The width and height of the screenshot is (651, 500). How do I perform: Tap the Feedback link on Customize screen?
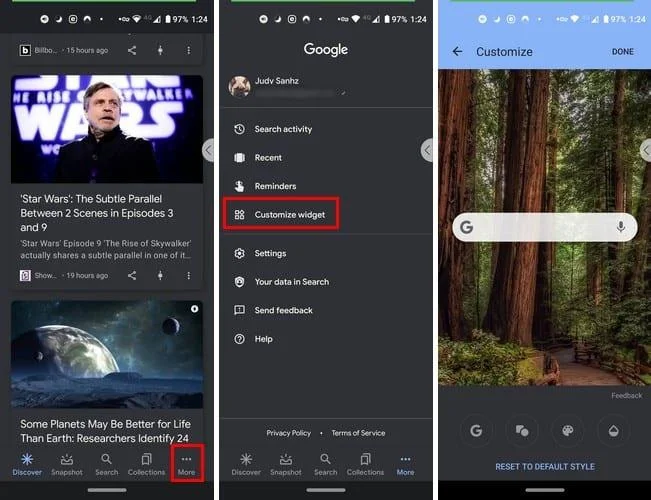[627, 396]
